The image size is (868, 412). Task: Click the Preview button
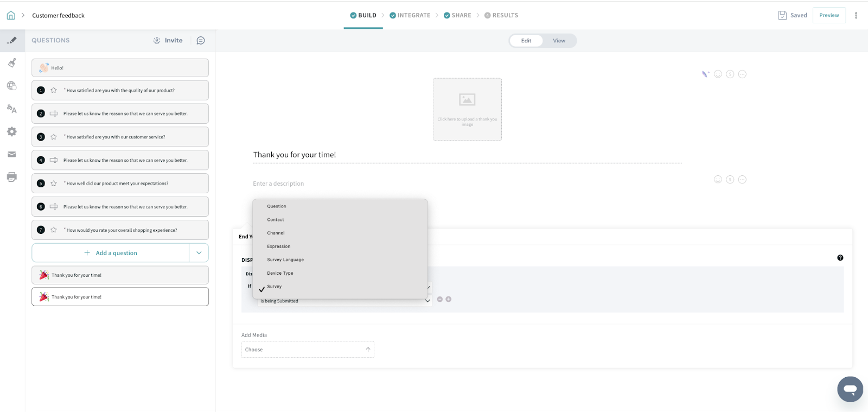click(x=828, y=16)
